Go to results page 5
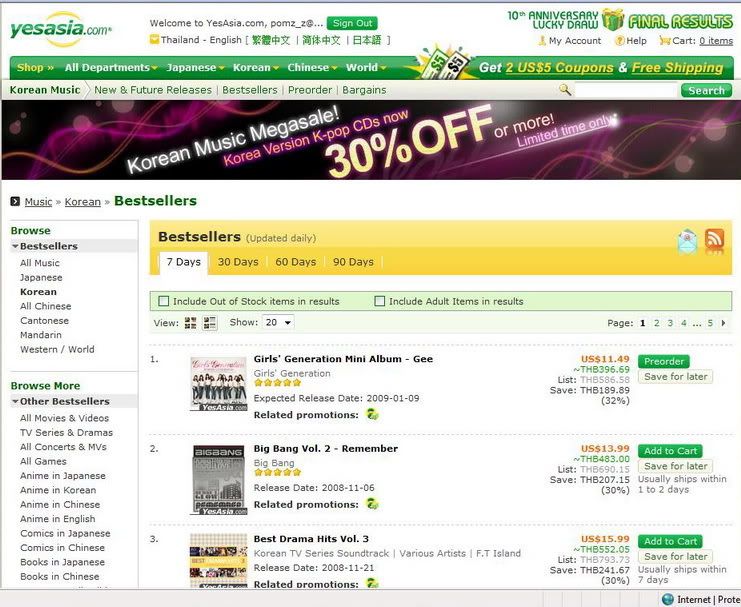 [x=710, y=323]
